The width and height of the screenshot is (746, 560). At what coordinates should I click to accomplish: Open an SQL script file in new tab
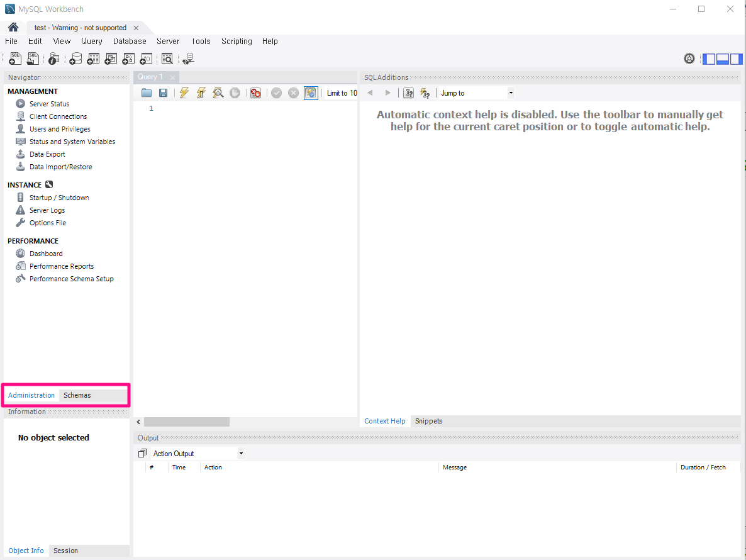point(33,59)
